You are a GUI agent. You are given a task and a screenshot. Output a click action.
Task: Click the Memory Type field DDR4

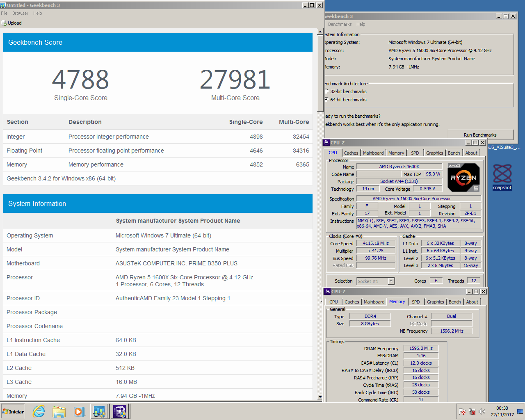coord(370,316)
